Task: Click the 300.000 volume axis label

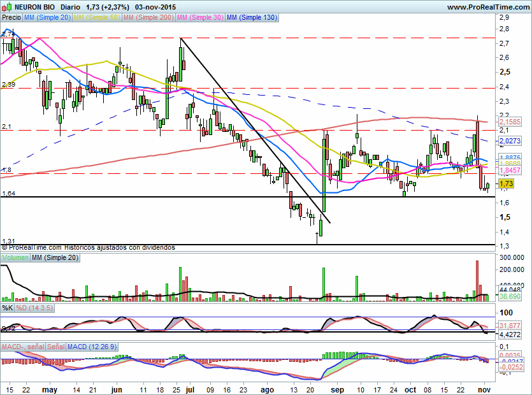Action: point(512,257)
